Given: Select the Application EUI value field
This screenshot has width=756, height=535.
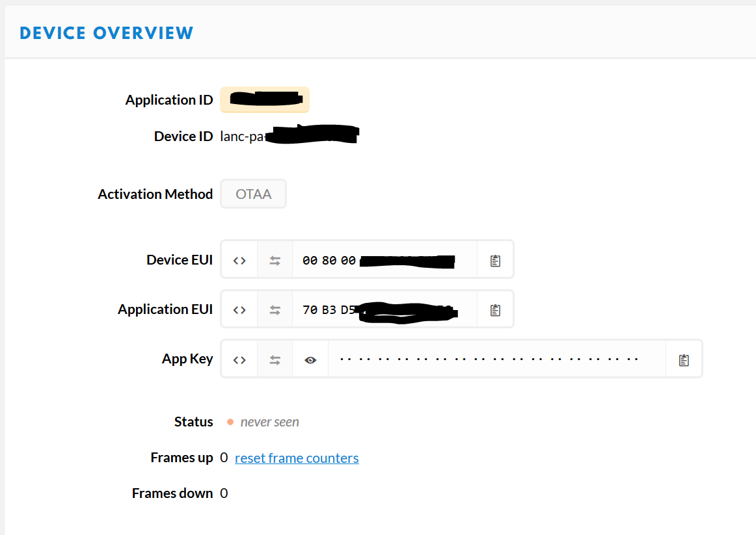Looking at the screenshot, I should point(384,309).
